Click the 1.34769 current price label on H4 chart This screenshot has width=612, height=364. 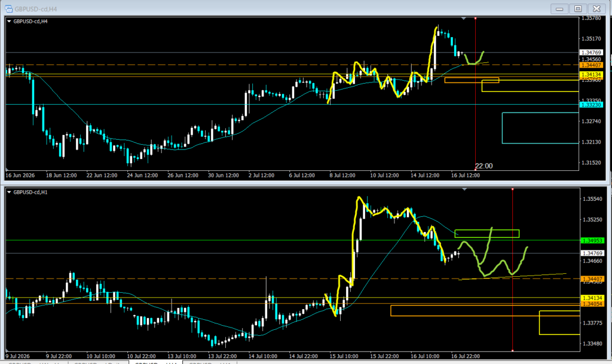tap(591, 52)
